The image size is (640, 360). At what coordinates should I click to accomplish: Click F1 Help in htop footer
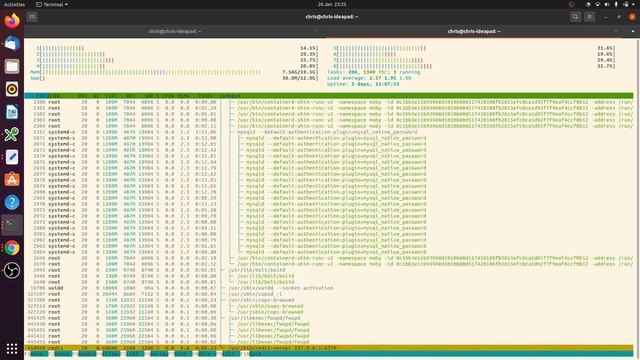[x=36, y=354]
